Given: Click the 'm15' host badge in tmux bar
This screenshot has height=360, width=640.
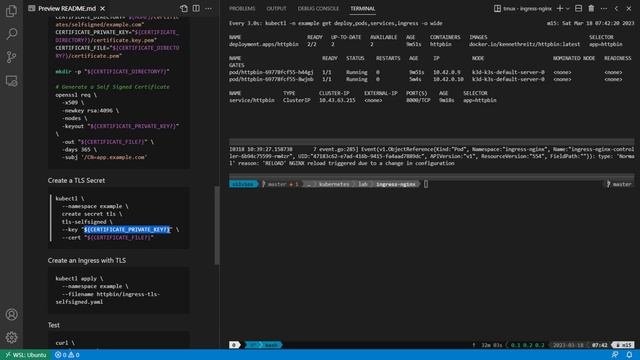Looking at the screenshot, I should pyautogui.click(x=623, y=345).
